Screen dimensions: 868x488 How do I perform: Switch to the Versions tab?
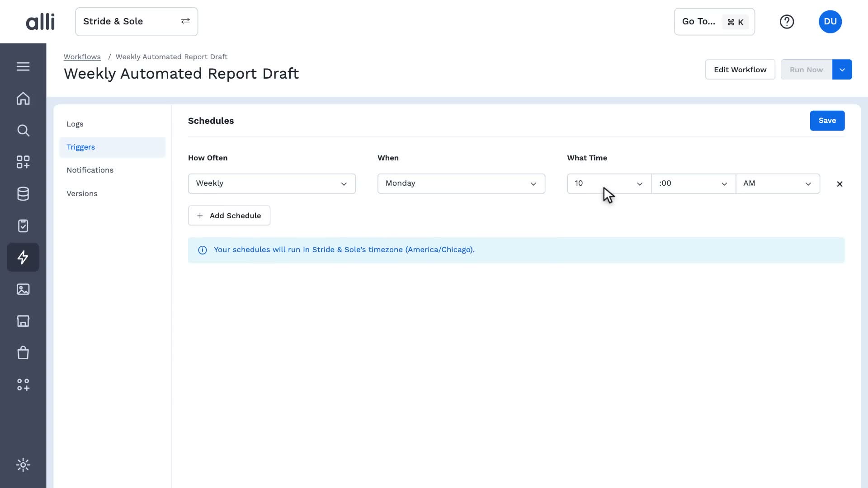[x=112, y=194]
